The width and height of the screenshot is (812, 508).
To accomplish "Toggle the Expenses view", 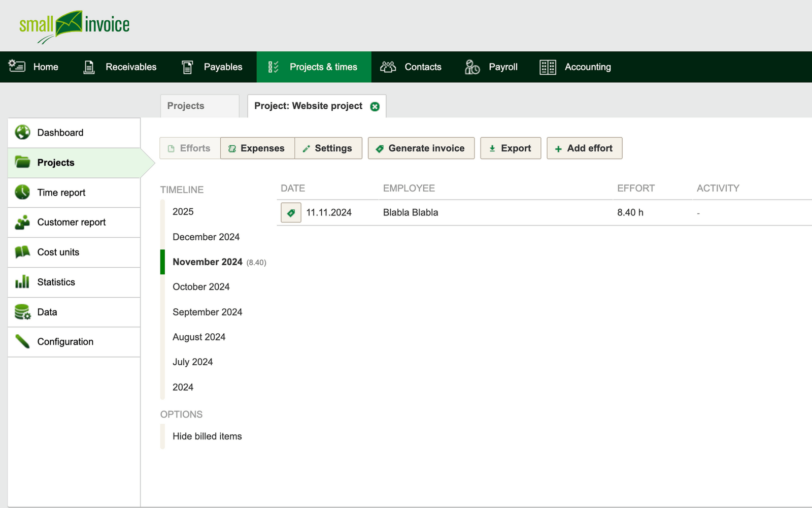I will [257, 148].
